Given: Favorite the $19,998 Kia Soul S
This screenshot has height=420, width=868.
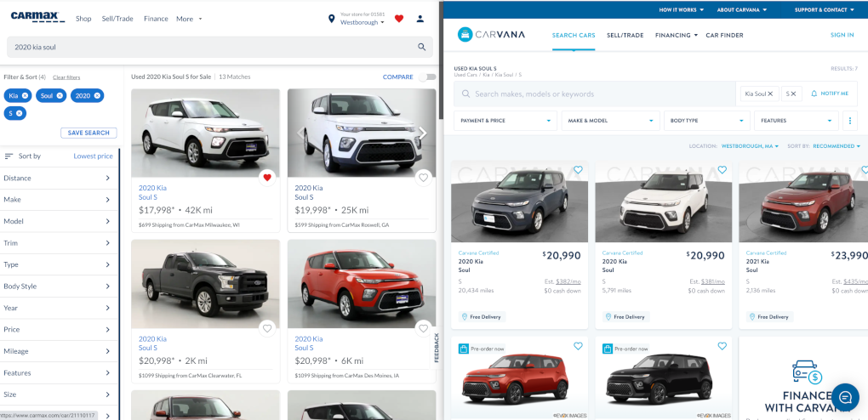Looking at the screenshot, I should [x=424, y=178].
